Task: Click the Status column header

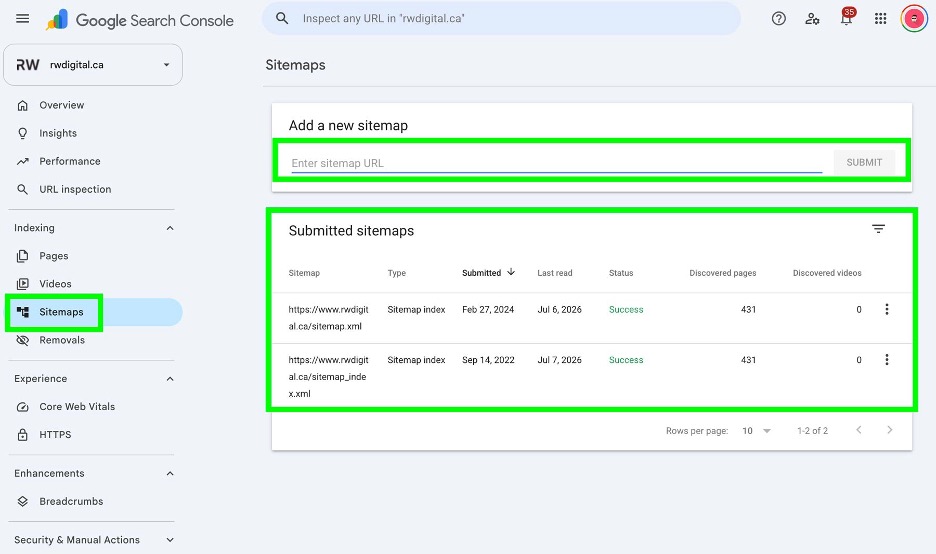Action: pyautogui.click(x=621, y=273)
